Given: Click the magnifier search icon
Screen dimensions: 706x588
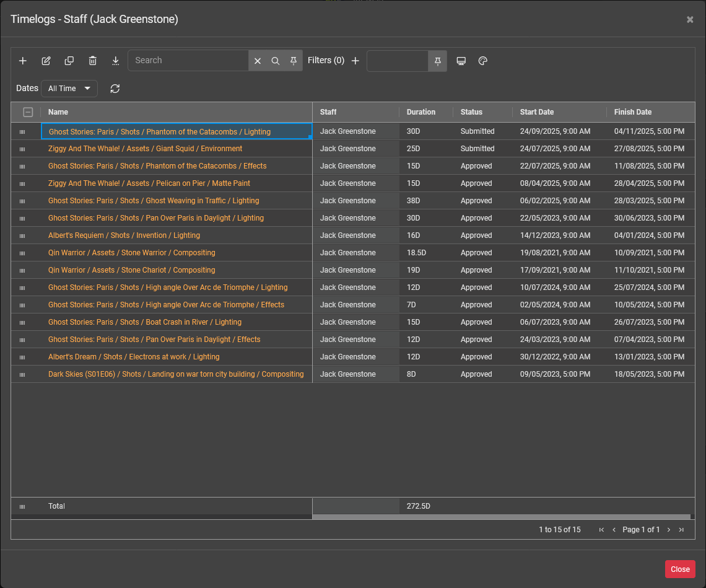Looking at the screenshot, I should tap(276, 61).
